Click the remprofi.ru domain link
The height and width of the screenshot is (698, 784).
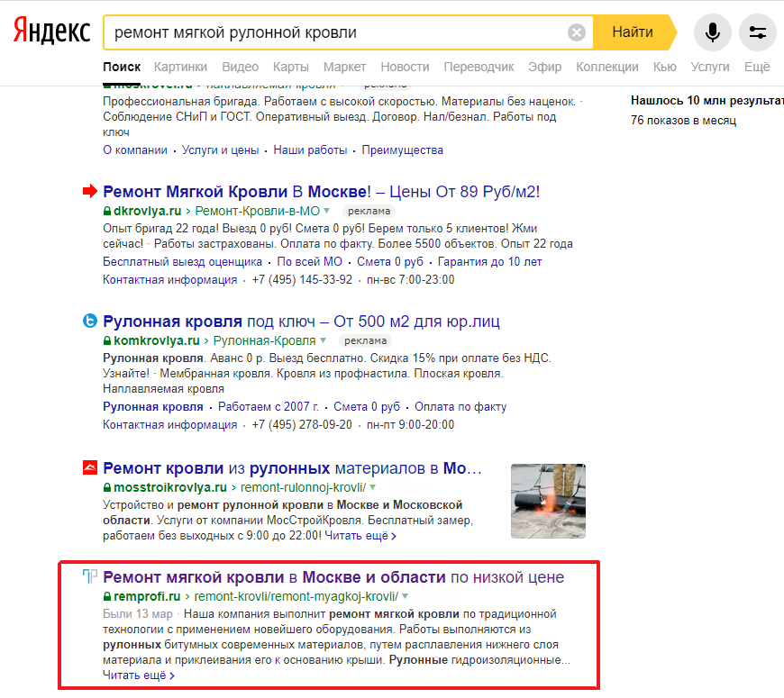click(147, 596)
